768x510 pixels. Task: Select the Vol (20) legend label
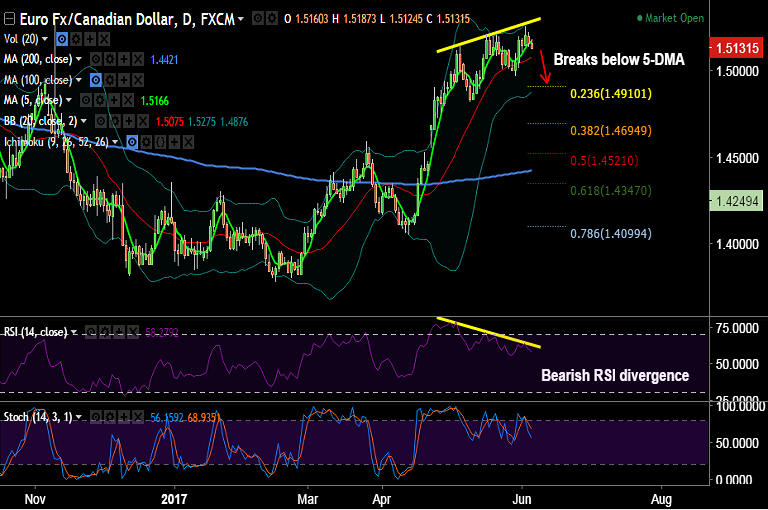point(21,39)
